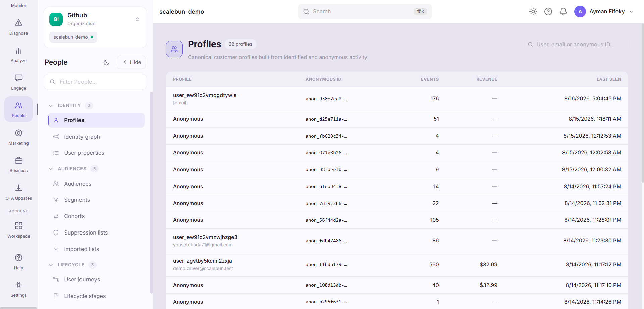Open Identity graph page

(96, 137)
